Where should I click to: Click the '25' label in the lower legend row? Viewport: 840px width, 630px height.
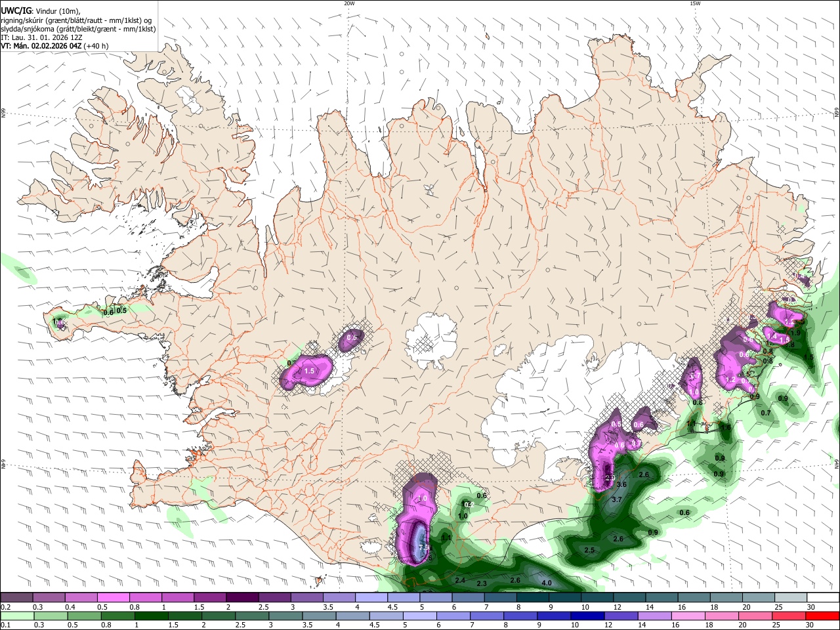pyautogui.click(x=775, y=625)
